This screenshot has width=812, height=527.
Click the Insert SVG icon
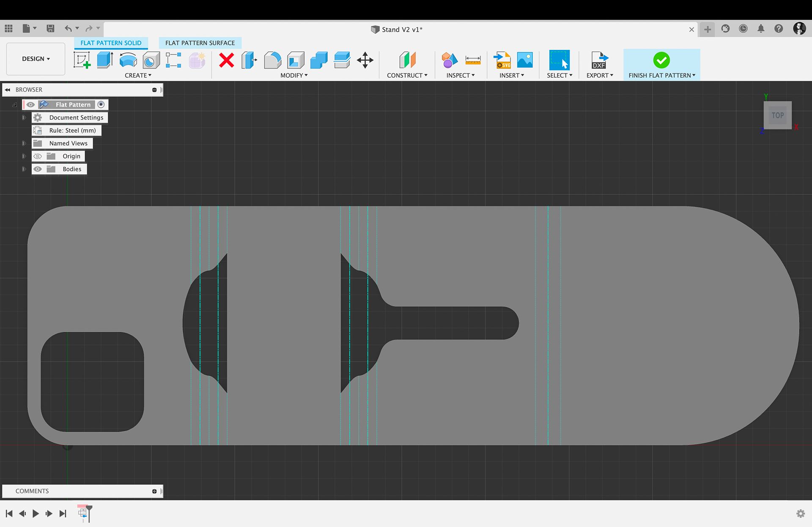[x=502, y=60]
